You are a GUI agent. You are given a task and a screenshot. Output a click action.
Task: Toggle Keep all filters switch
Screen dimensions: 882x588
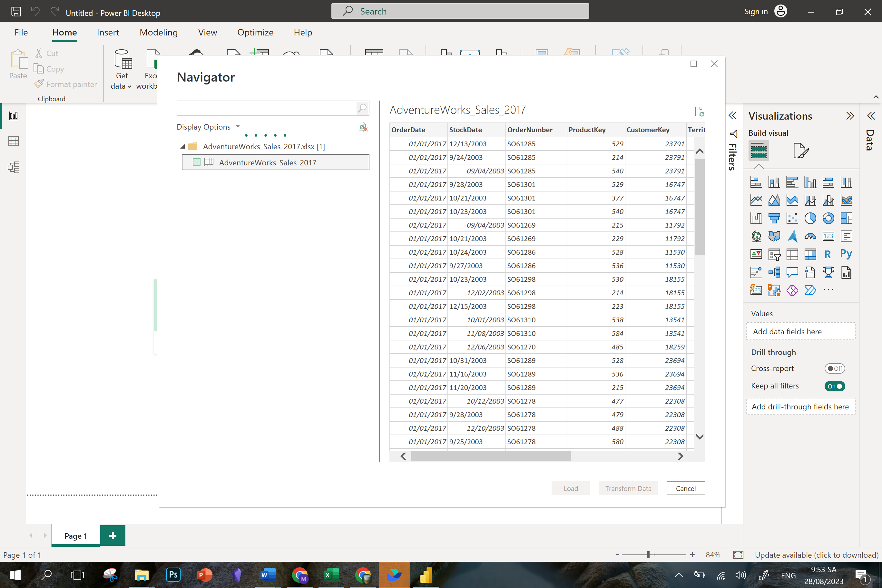click(x=834, y=386)
